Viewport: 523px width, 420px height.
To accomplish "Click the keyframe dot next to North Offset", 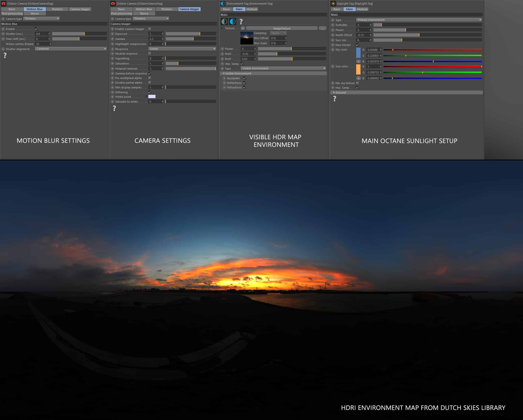I will (x=333, y=35).
